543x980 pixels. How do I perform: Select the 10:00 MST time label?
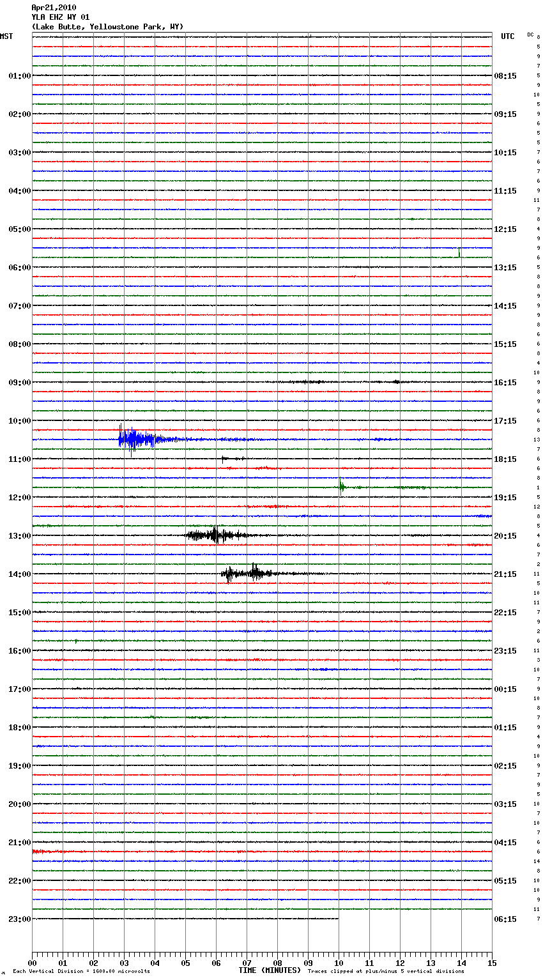click(20, 421)
